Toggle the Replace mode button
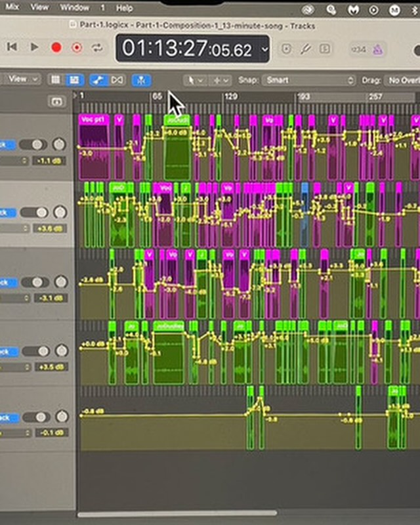Screen dimensions: 420x525 point(286,49)
